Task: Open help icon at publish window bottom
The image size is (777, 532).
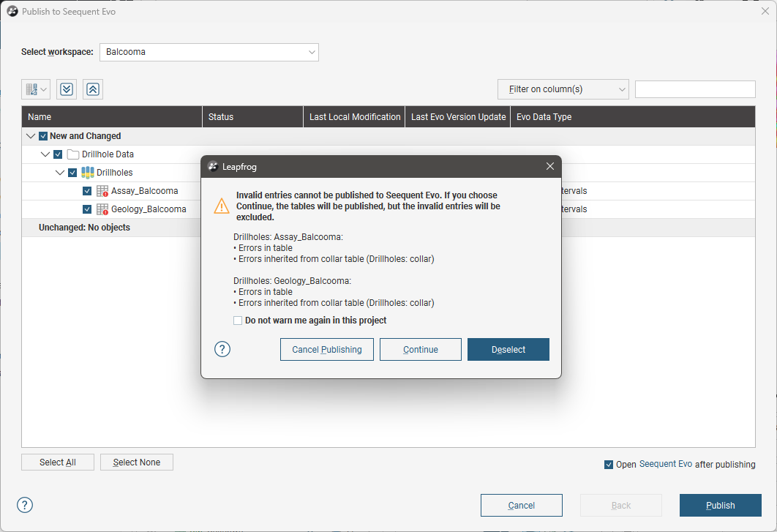Action: pos(25,505)
